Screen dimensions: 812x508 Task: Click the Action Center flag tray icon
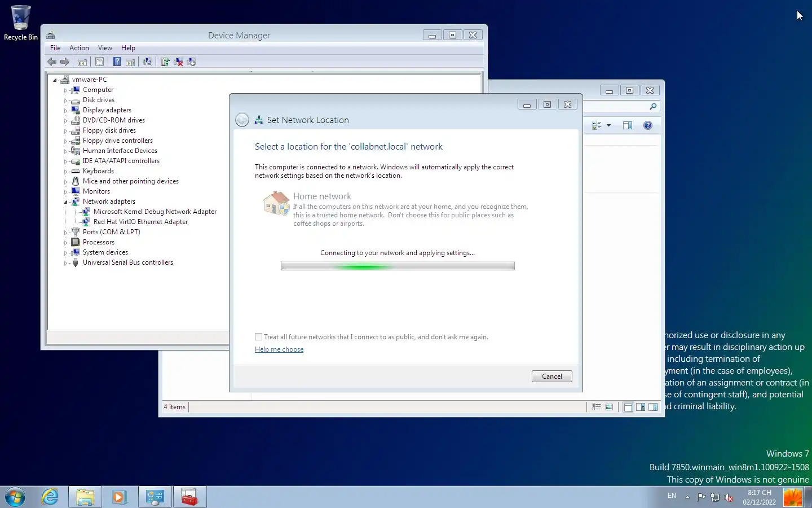(x=701, y=497)
